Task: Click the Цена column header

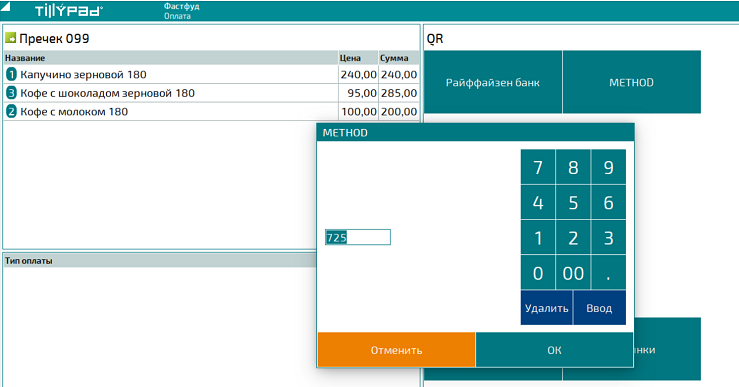Action: [x=358, y=58]
